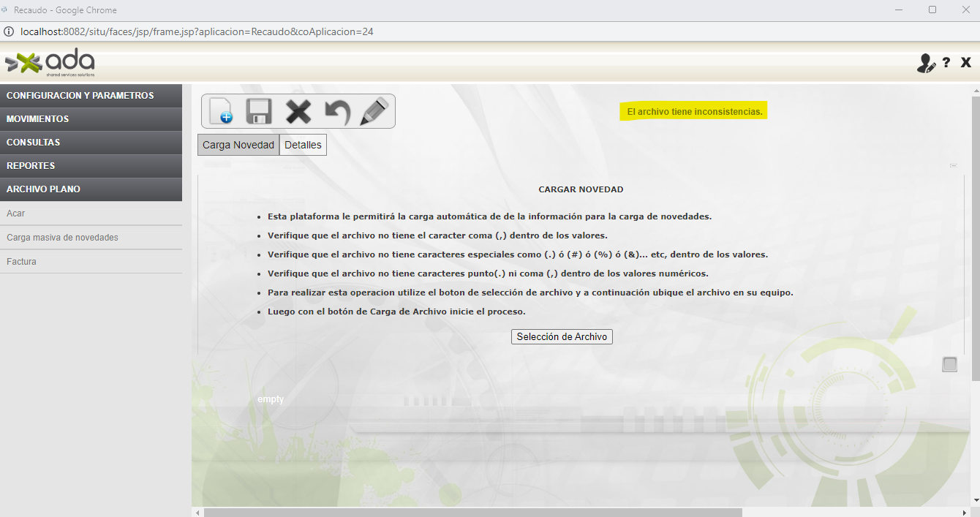Click the New document icon with plus sign
This screenshot has height=517, width=980.
(x=221, y=111)
